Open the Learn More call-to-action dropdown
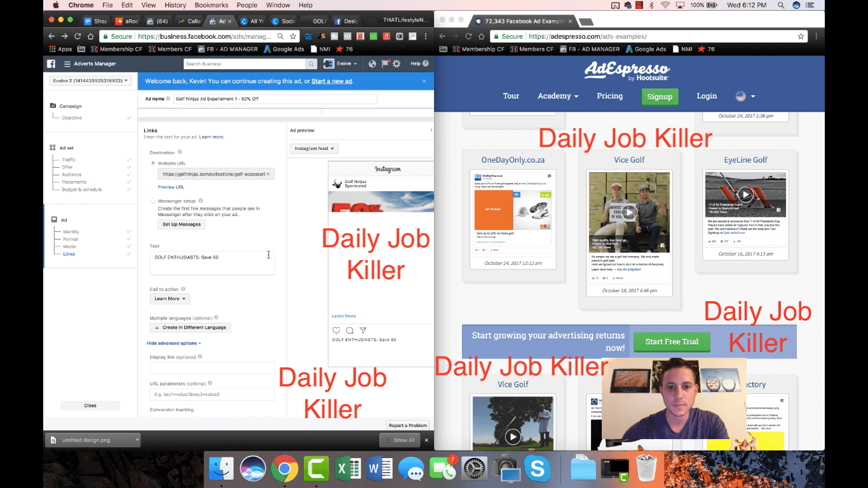Viewport: 868px width, 488px height. (170, 299)
